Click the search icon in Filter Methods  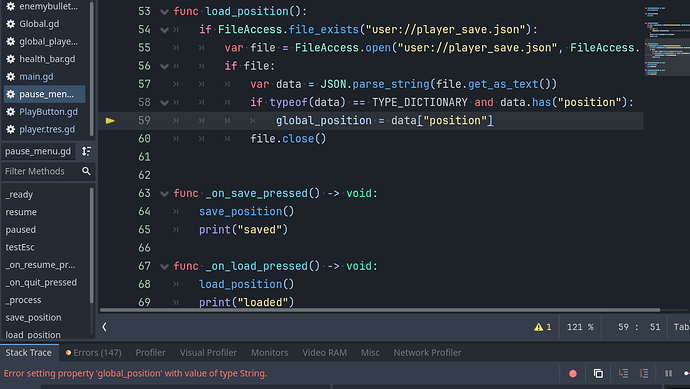pyautogui.click(x=86, y=171)
